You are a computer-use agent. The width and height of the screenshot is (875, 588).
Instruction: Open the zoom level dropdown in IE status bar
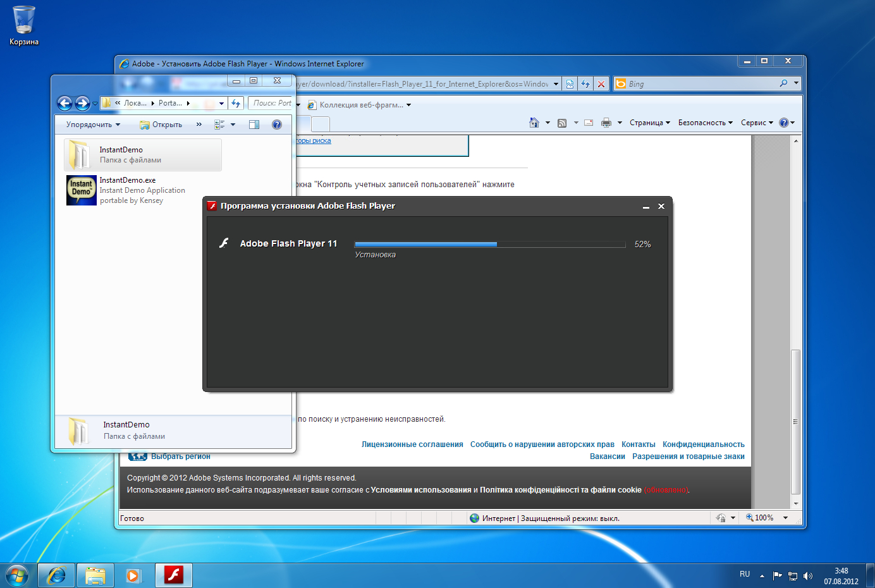(x=785, y=518)
